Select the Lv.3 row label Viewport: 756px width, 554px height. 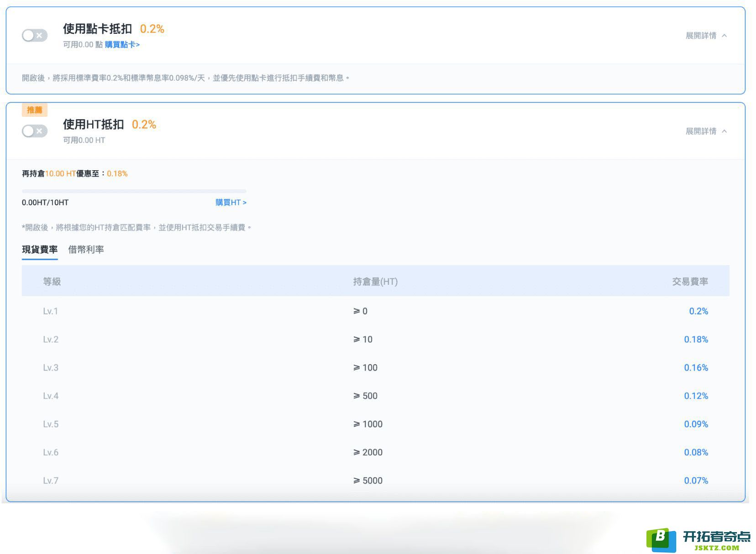pyautogui.click(x=51, y=368)
